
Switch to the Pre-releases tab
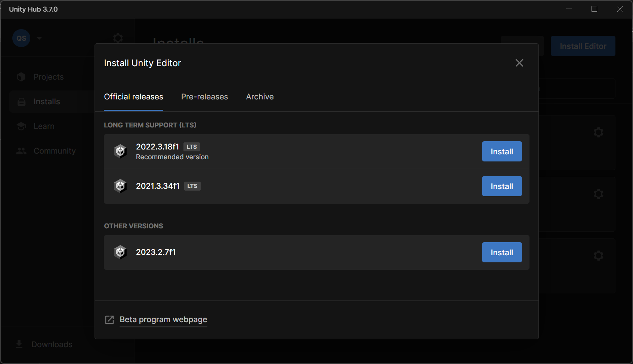[204, 97]
